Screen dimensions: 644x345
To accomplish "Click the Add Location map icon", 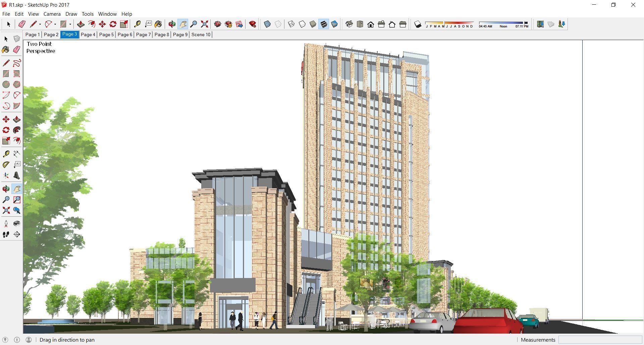I will click(540, 24).
